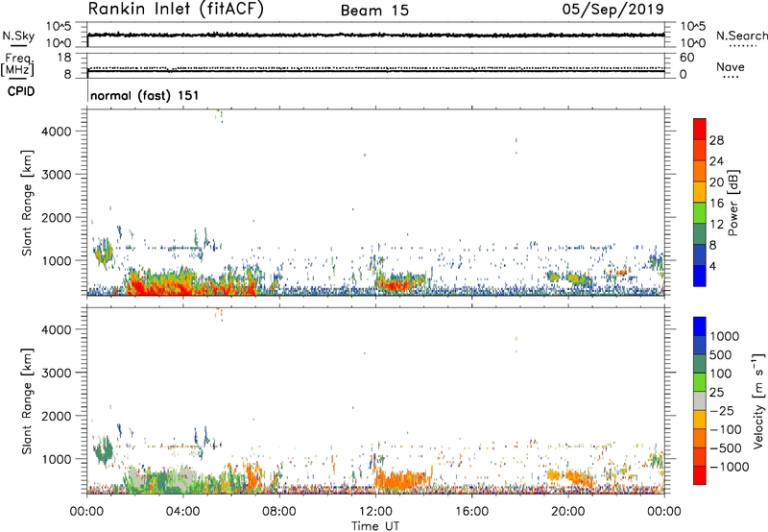Click the 'Beam 15' header label

[x=374, y=11]
